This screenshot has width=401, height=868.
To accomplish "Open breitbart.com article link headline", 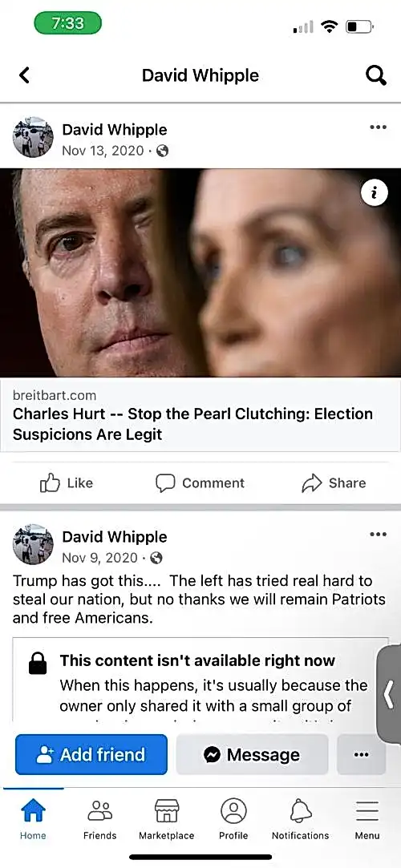I will pos(192,424).
